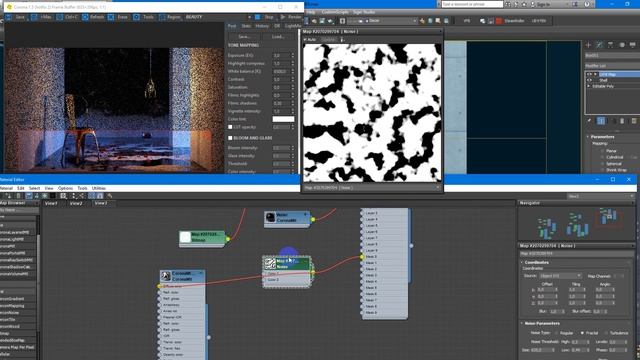
Task: Click the Tools button in frame buffer toolbar
Action: [x=144, y=17]
